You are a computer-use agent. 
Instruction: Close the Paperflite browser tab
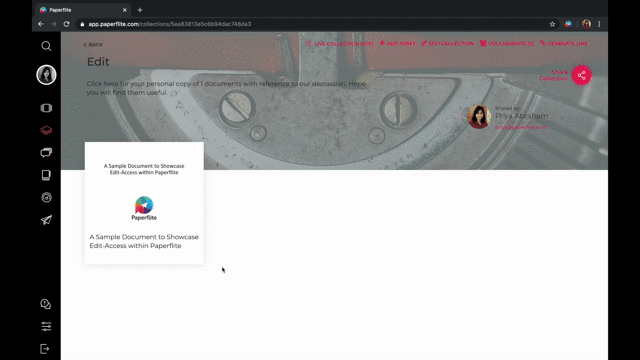(x=124, y=10)
